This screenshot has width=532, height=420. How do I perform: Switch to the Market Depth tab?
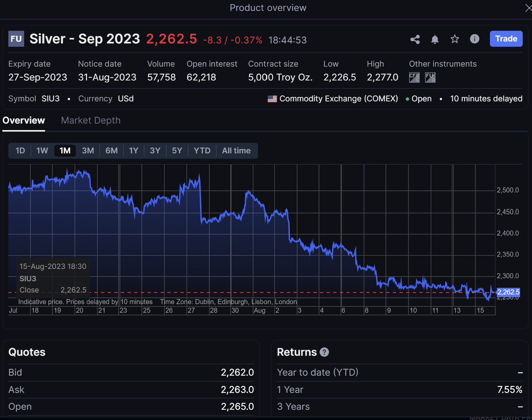tap(91, 120)
